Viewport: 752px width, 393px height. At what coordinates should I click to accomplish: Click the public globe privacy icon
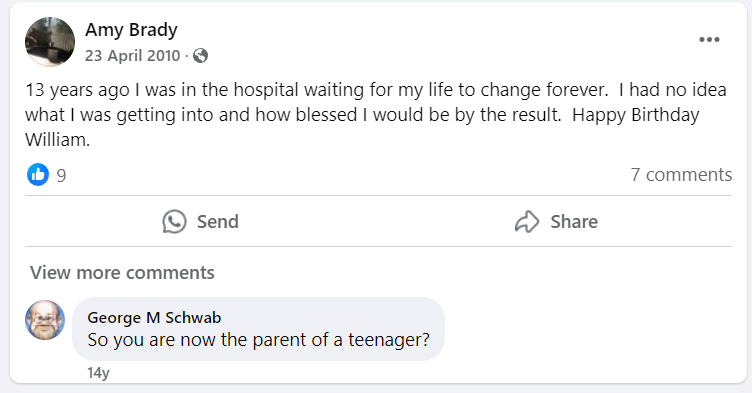coord(200,56)
